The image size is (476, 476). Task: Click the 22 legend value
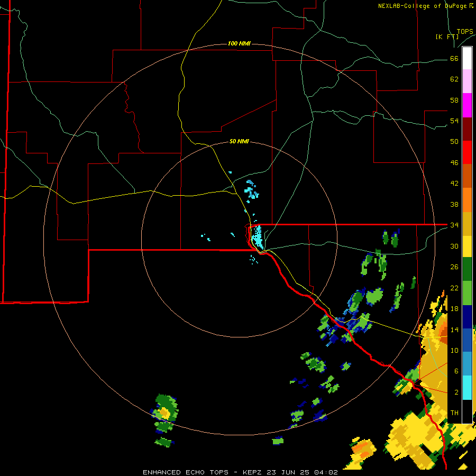click(x=454, y=288)
